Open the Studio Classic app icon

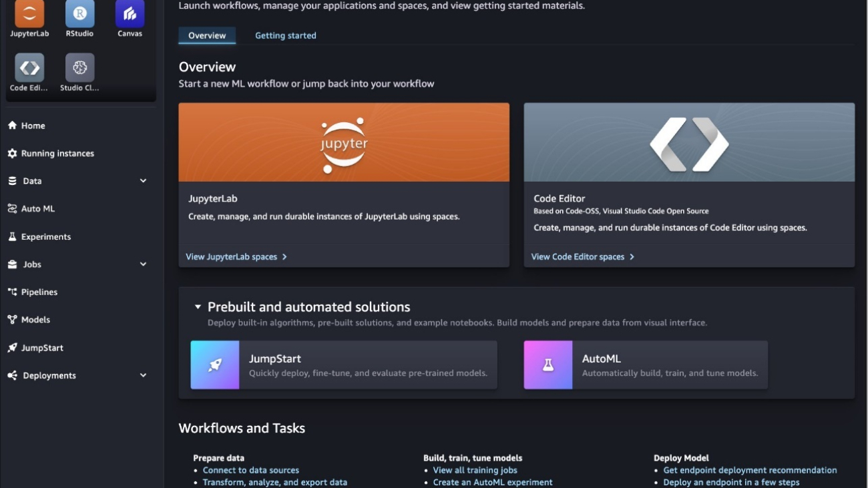click(79, 67)
